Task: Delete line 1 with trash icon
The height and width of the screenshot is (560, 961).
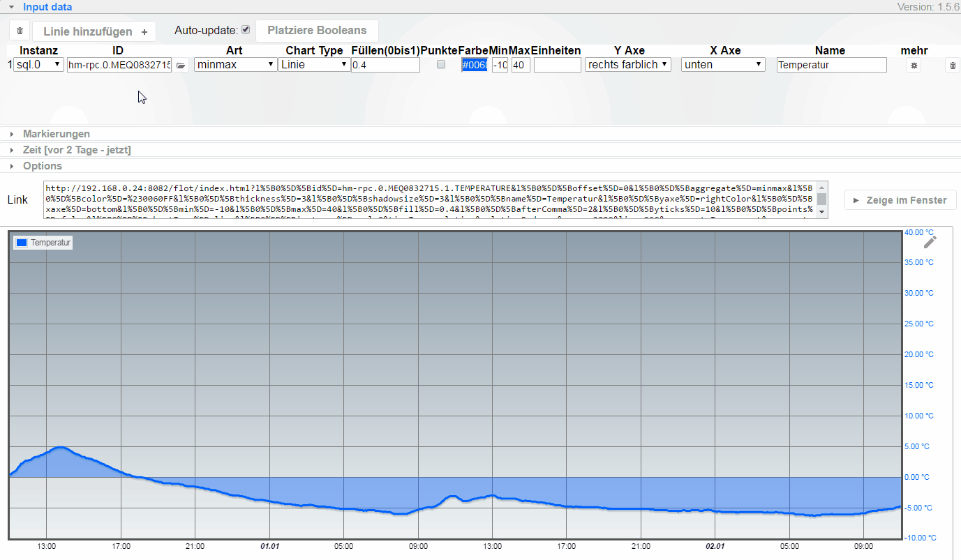Action: [953, 65]
